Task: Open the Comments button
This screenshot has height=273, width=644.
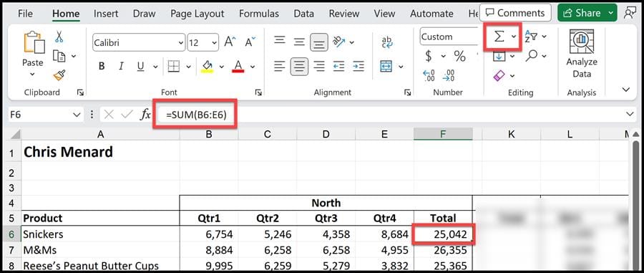Action: click(x=515, y=13)
